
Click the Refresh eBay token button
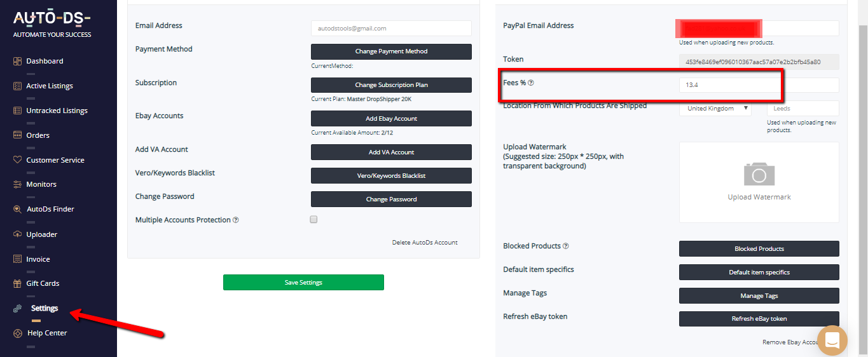[759, 319]
